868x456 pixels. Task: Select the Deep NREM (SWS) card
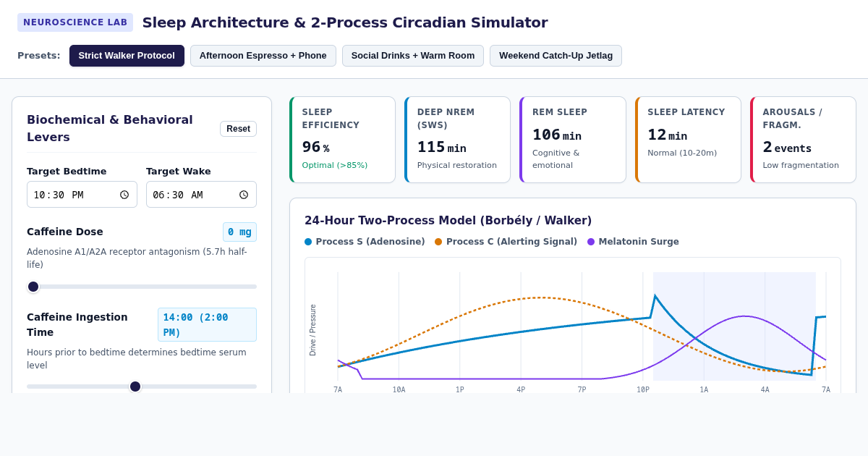(457, 140)
